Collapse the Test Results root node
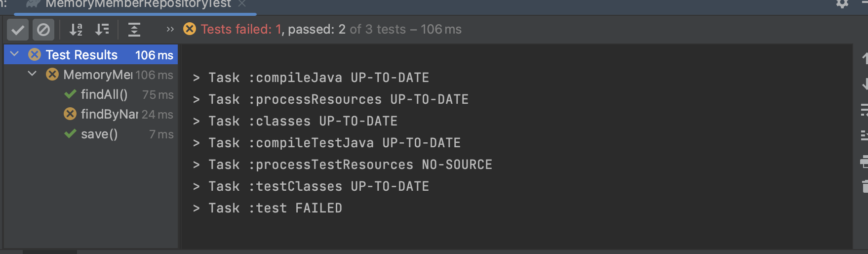The image size is (868, 254). point(15,54)
